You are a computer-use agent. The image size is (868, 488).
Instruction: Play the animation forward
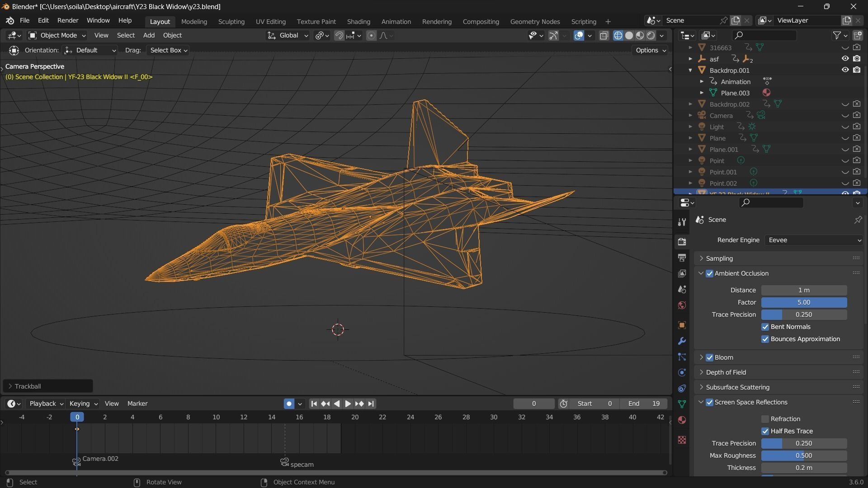pos(348,404)
